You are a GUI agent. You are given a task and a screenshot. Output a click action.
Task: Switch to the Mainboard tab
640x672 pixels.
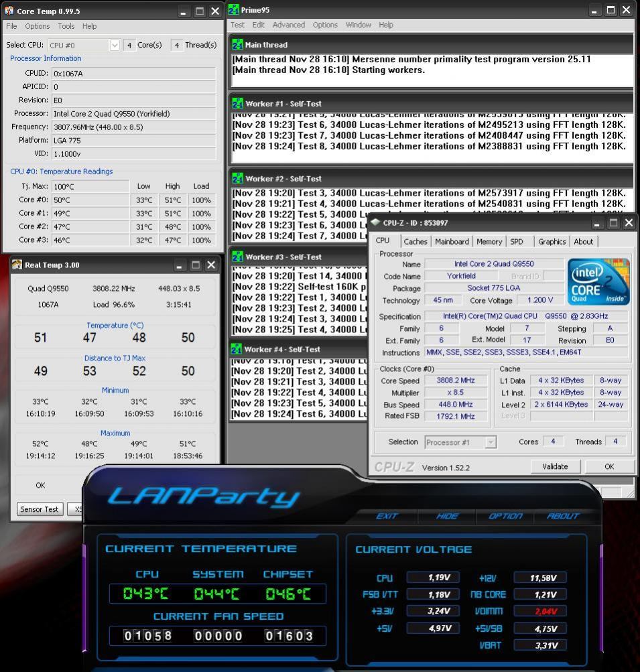pos(452,242)
